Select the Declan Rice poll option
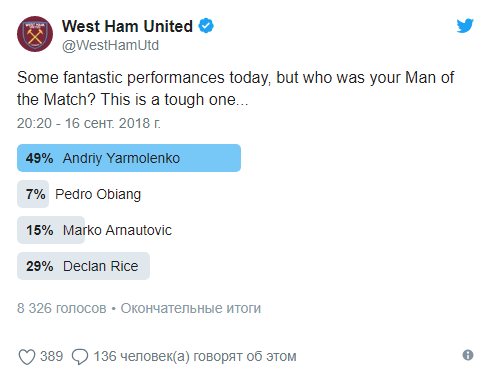The width and height of the screenshot is (493, 372). coord(83,266)
